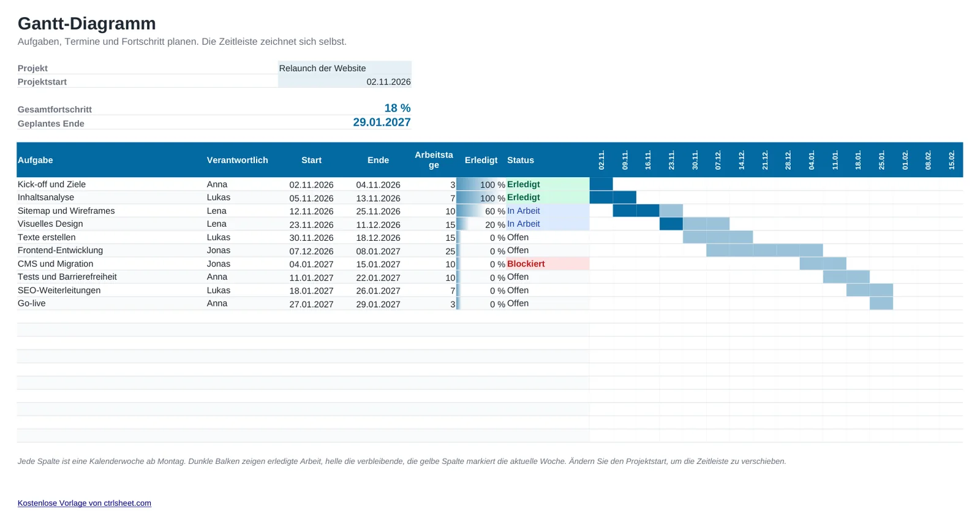Click the Offen status of Go-live
980x524 pixels.
[x=548, y=303]
